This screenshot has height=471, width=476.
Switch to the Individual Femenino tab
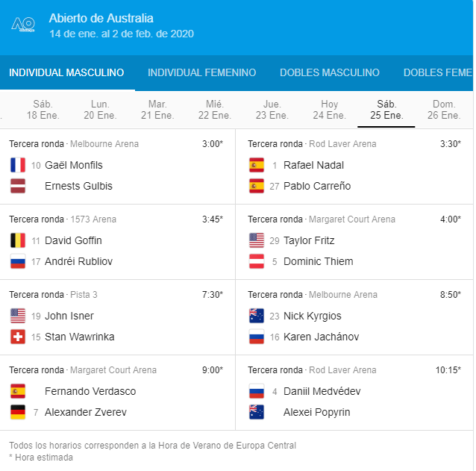pos(201,73)
